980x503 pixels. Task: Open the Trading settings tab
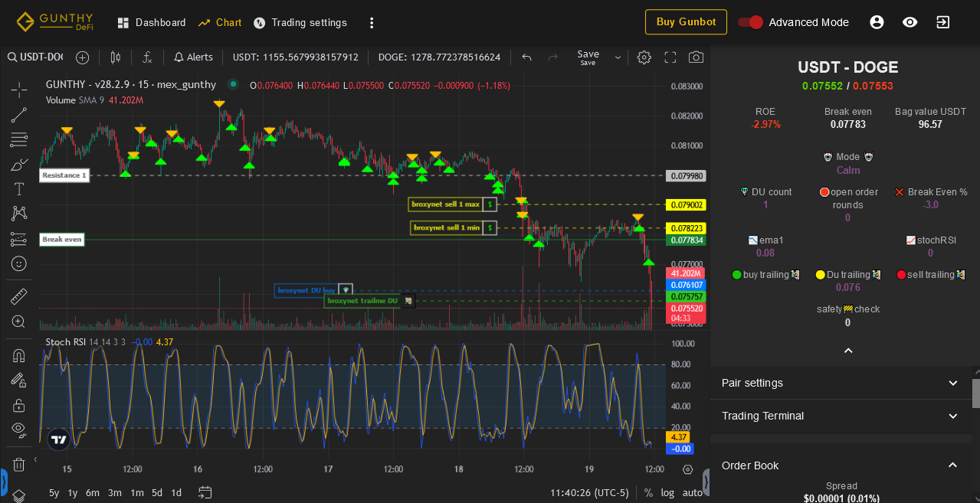click(300, 22)
